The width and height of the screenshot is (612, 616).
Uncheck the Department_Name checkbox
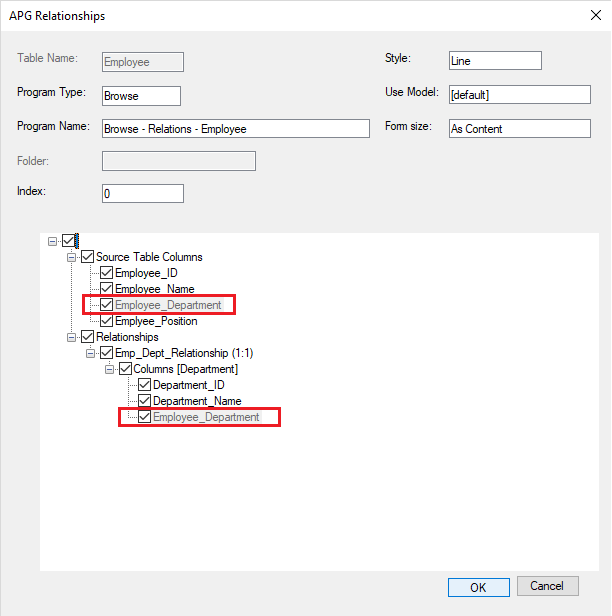click(x=145, y=401)
